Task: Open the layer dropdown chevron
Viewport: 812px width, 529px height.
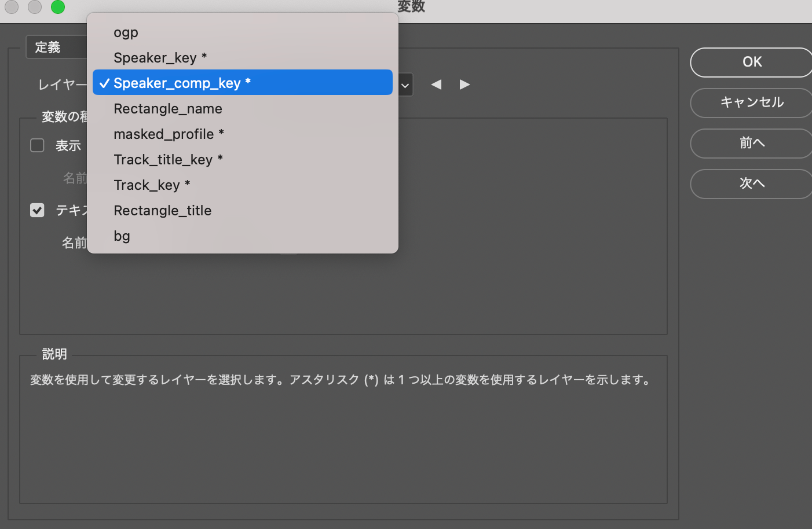Action: pos(405,85)
